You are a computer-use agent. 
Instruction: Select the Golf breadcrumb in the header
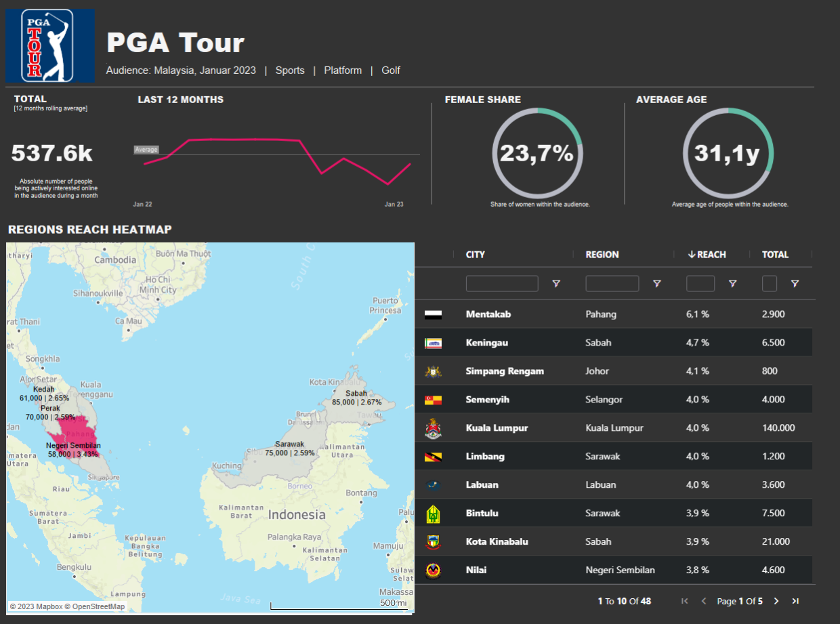point(391,70)
